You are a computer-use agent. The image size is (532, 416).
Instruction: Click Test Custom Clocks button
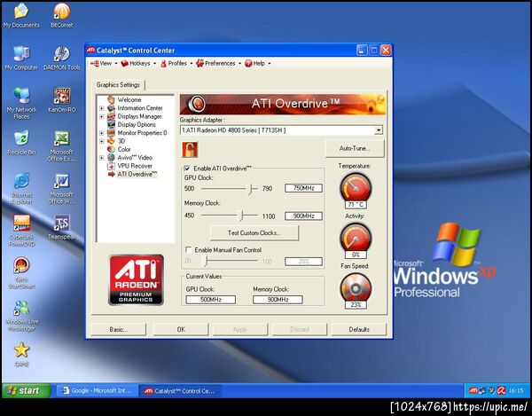coord(254,233)
